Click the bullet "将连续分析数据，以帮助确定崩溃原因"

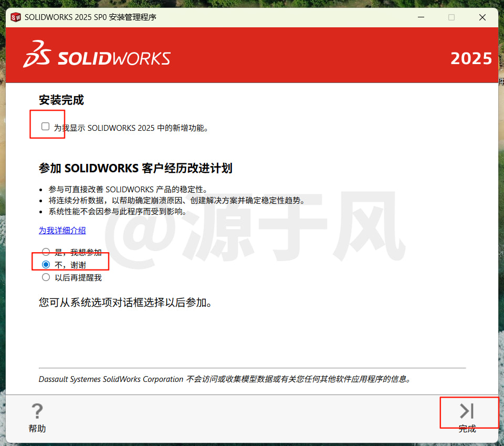coord(176,200)
